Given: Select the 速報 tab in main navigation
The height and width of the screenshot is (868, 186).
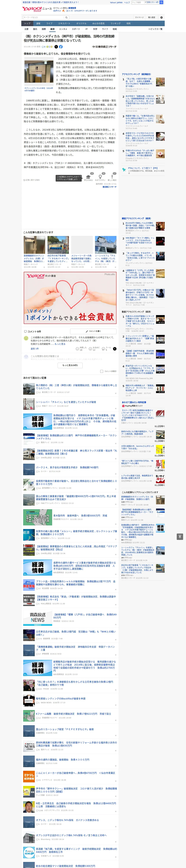Looking at the screenshot, I should coord(38,24).
